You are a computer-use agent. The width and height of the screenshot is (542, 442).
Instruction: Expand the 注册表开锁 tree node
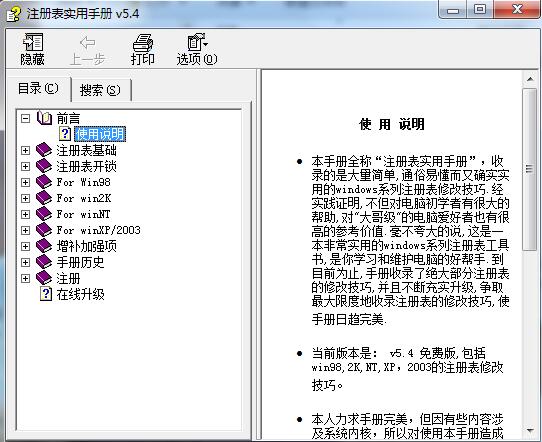pyautogui.click(x=25, y=166)
